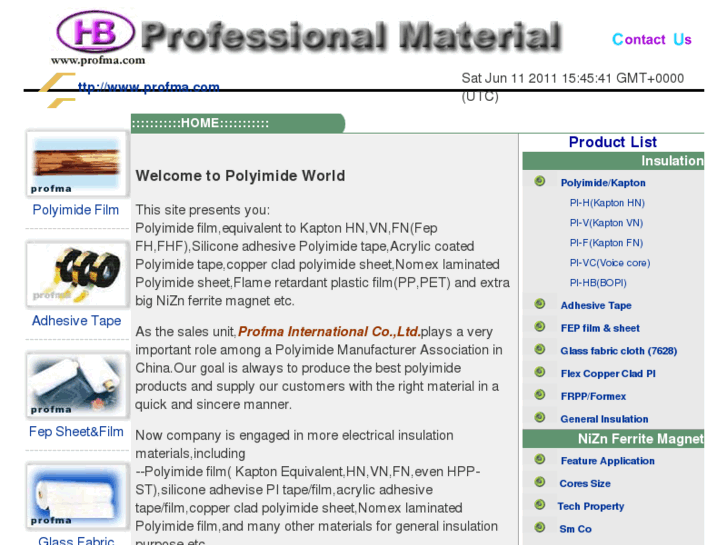Open Adhesive Tape in Product List
727x545 pixels.
tap(596, 305)
